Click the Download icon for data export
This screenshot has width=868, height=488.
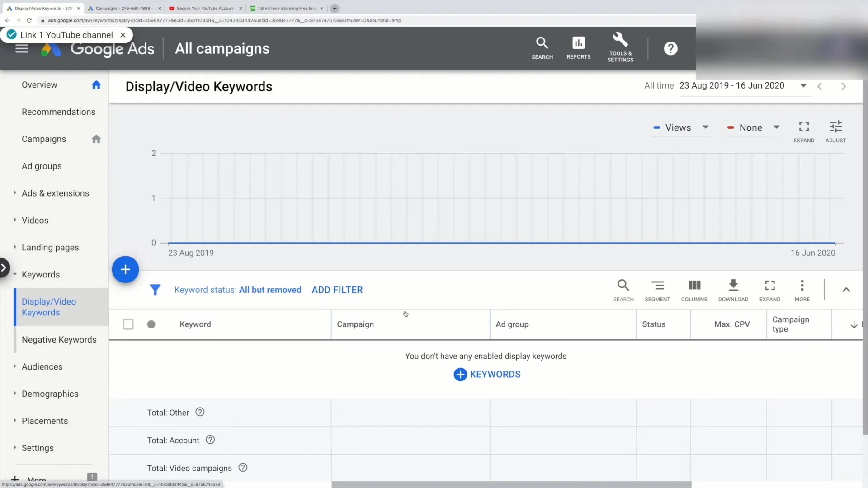733,285
